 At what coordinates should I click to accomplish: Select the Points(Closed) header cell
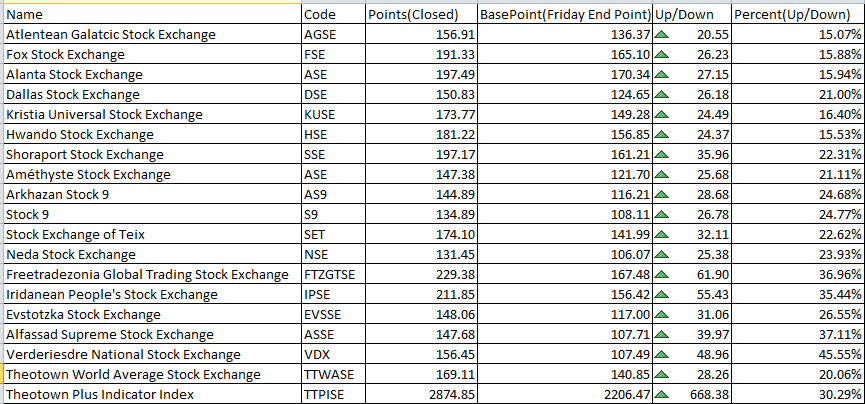(x=421, y=14)
